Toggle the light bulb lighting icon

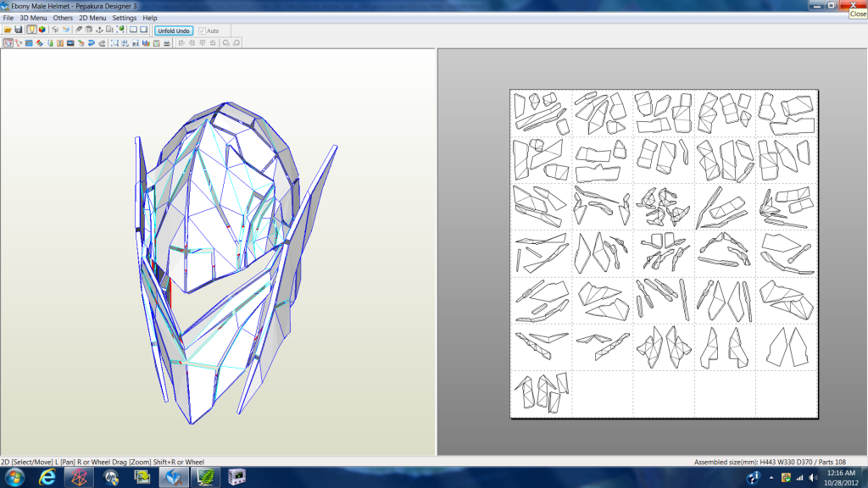[x=31, y=30]
